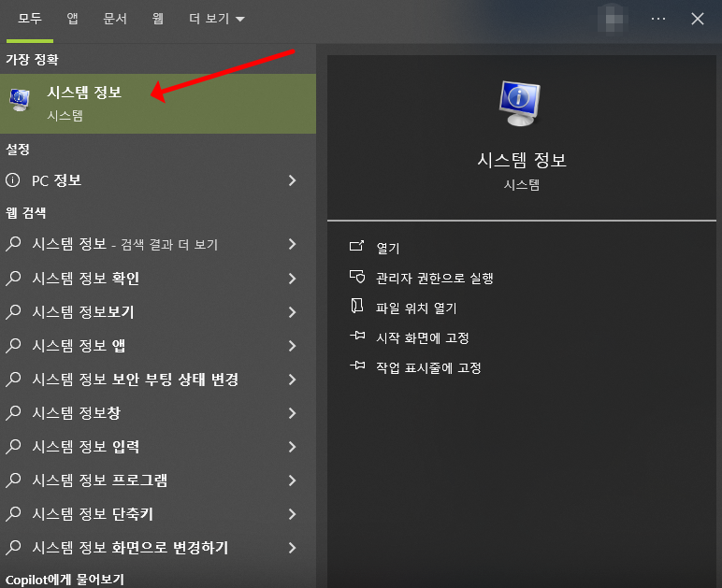Expand chevron for 검색 결과 더 보기 row
This screenshot has width=722, height=588.
(292, 244)
